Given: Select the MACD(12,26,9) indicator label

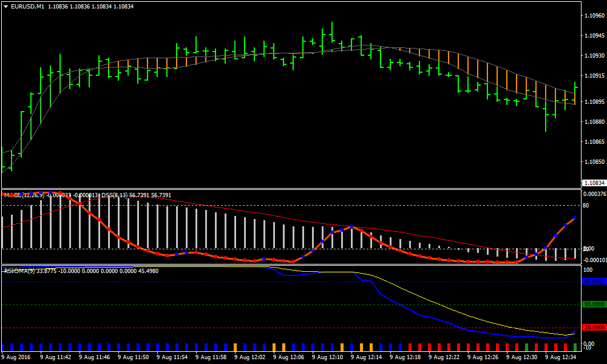Looking at the screenshot, I should pos(18,195).
